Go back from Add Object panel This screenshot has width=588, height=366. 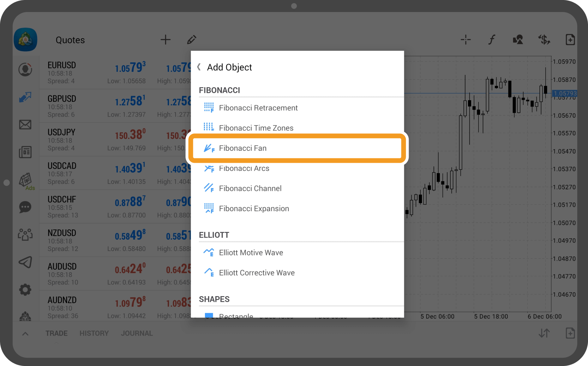click(x=199, y=67)
